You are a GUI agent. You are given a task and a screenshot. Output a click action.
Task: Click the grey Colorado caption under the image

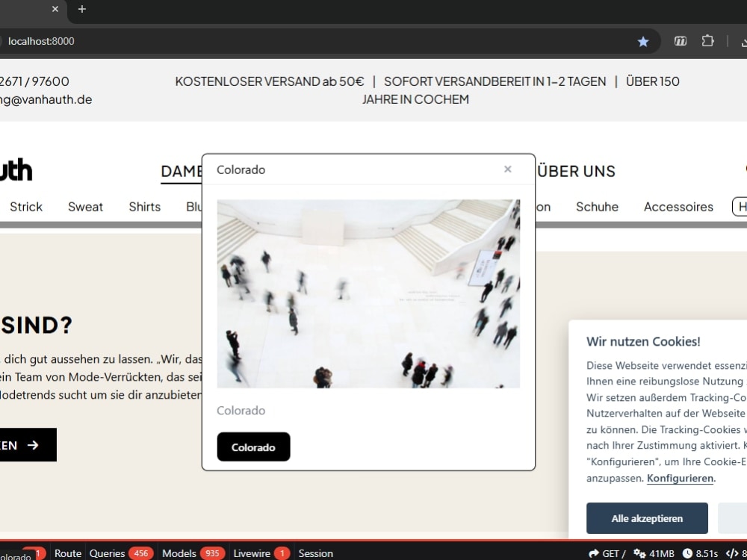tap(241, 411)
